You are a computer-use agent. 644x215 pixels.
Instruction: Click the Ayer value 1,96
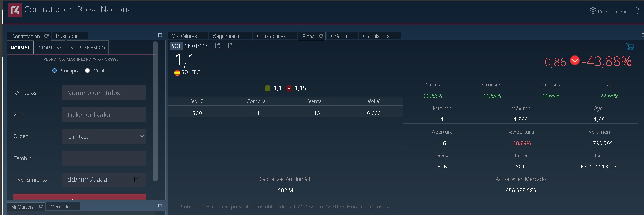coord(599,119)
